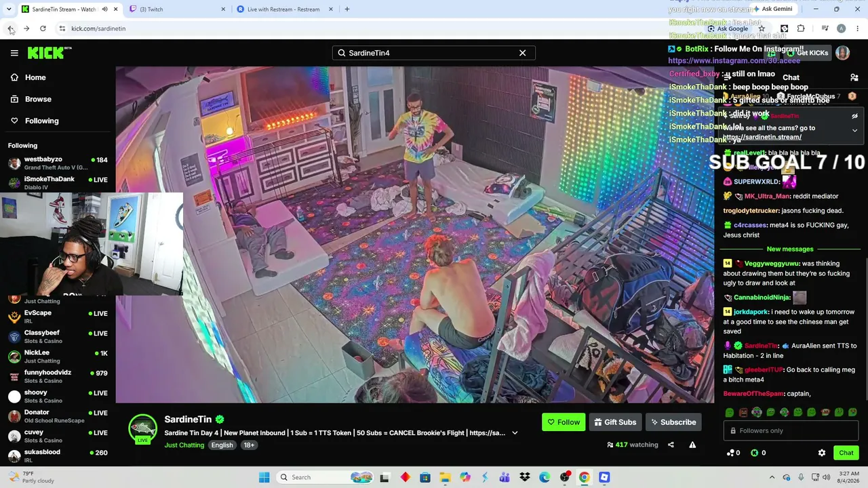Open the chat users list icon

854,78
